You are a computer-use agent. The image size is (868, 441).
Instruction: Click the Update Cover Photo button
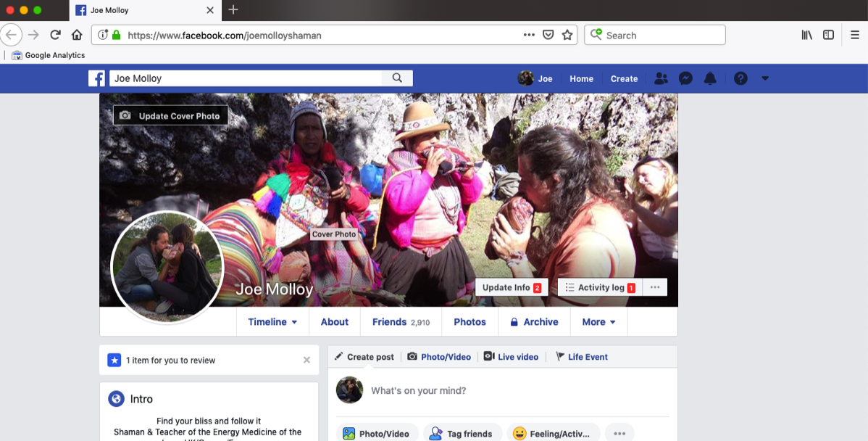tap(171, 116)
